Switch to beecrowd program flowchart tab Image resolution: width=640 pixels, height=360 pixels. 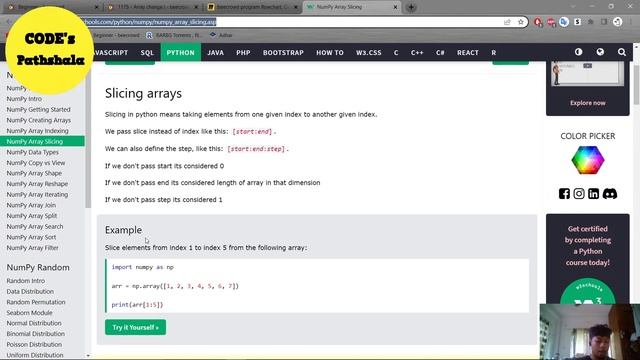click(x=253, y=7)
